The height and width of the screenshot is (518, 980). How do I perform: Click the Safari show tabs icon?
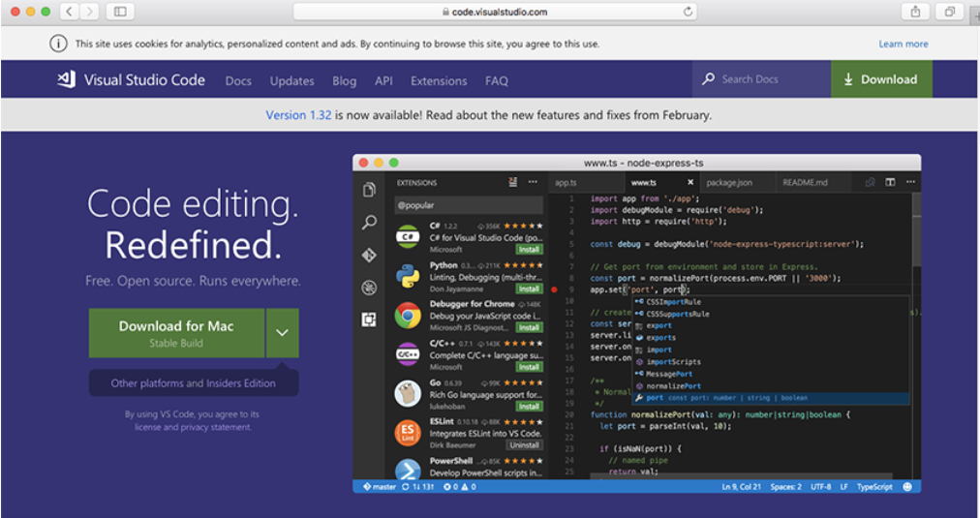click(949, 12)
